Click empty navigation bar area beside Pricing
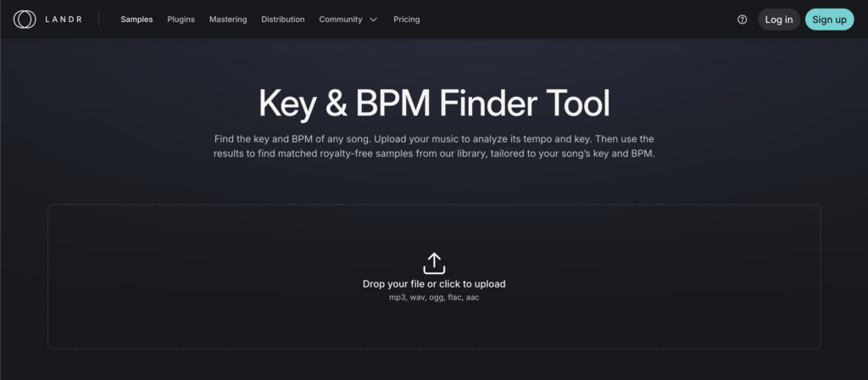Screen dimensions: 868x380 [x=576, y=20]
